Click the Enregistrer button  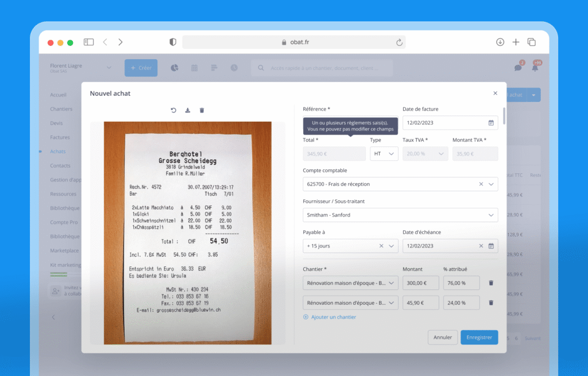[479, 338]
